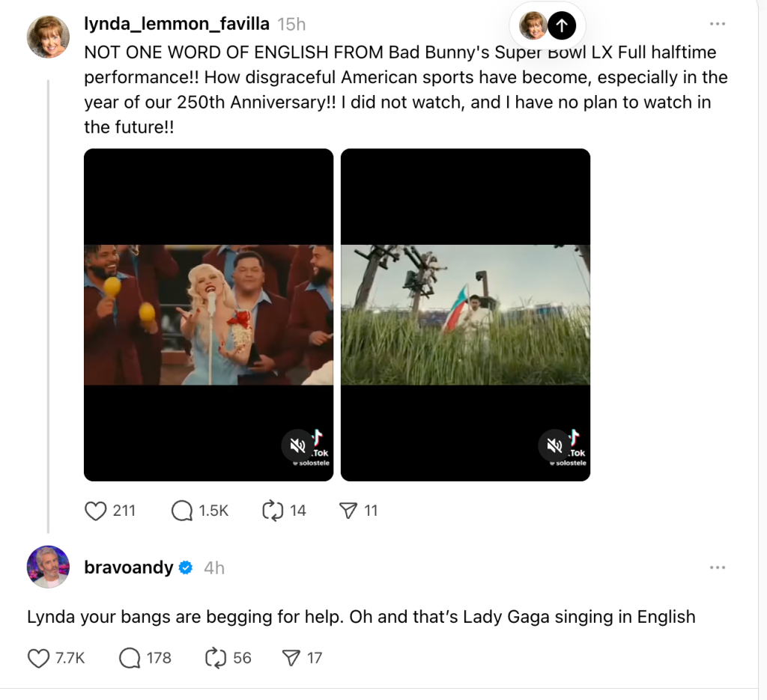Repost lynda_lemmon_favilla's post
This screenshot has width=767, height=700.
[271, 511]
